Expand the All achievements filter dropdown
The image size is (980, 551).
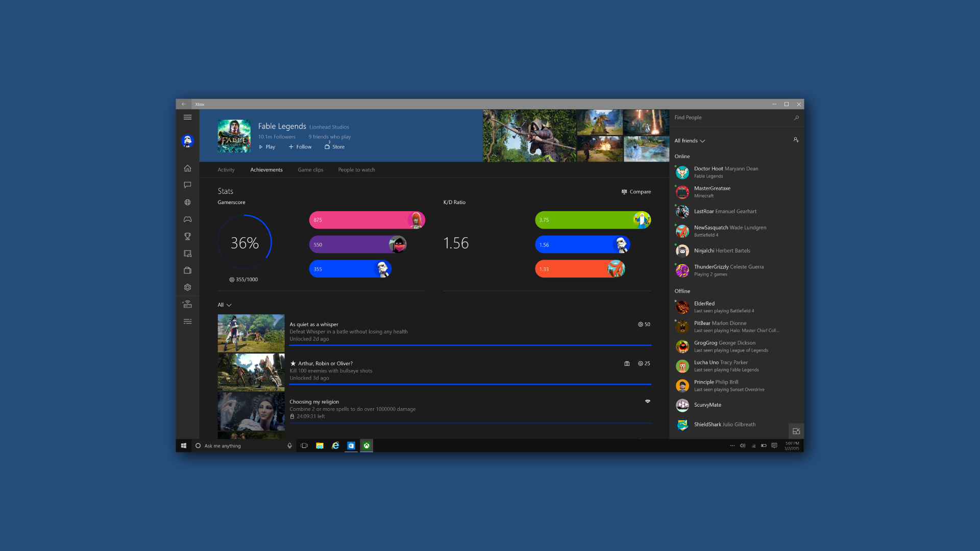point(225,305)
